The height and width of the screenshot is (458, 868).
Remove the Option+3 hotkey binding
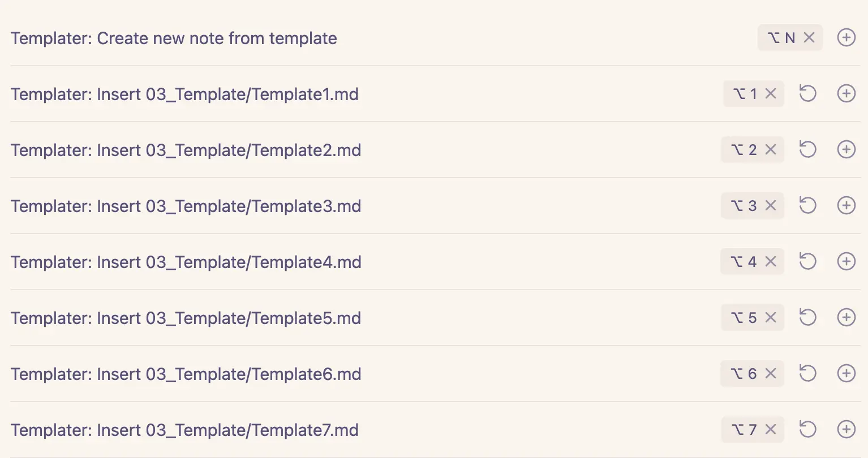[771, 206]
